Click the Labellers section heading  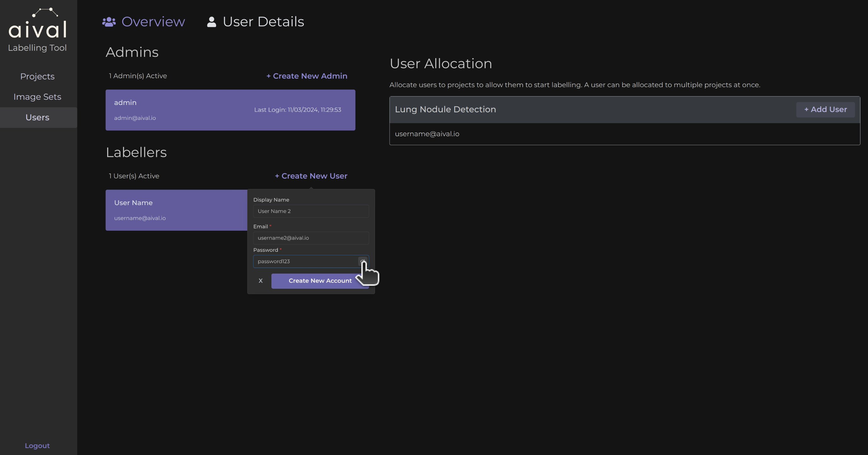[136, 152]
